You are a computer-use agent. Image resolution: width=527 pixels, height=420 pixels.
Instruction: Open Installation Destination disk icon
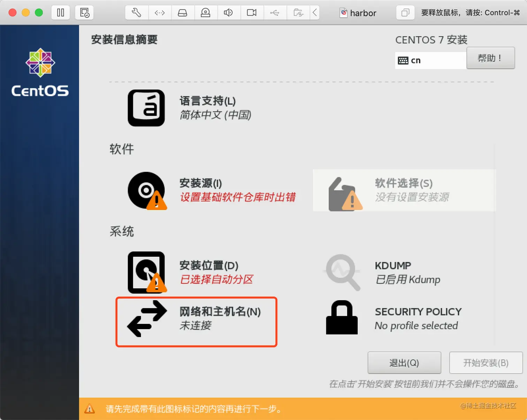pos(147,272)
